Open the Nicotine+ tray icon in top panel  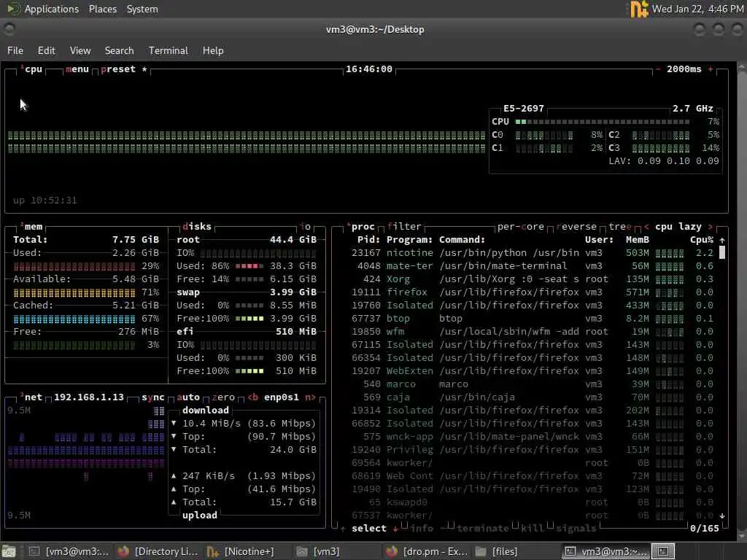(639, 9)
